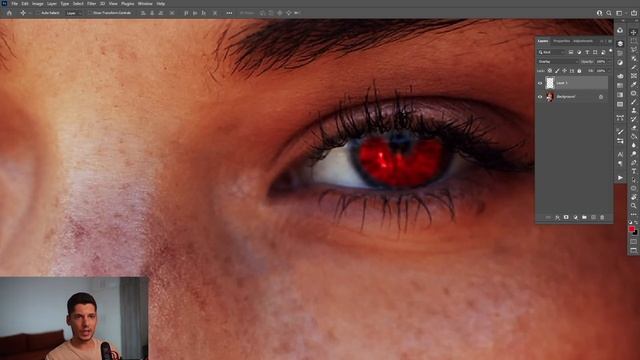Toggle layer filtering on/off switch
Screen dimensions: 640x360
[x=611, y=51]
